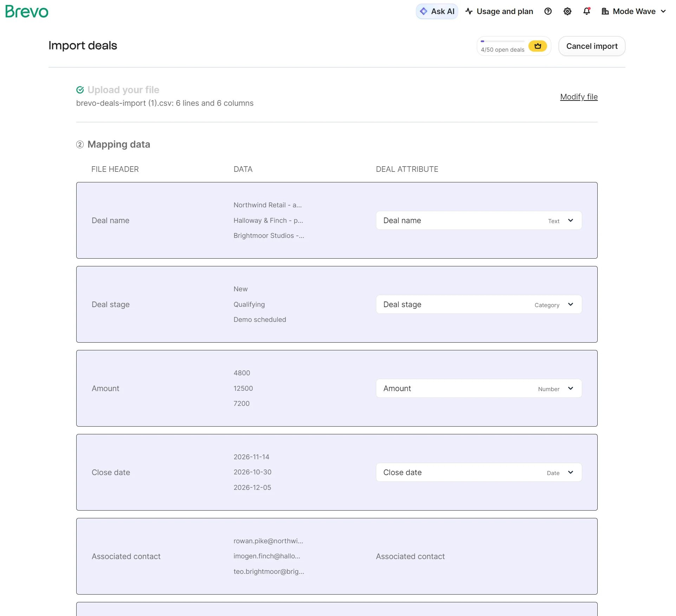Click the Ask AI diamond icon
The image size is (676, 616).
pos(424,11)
